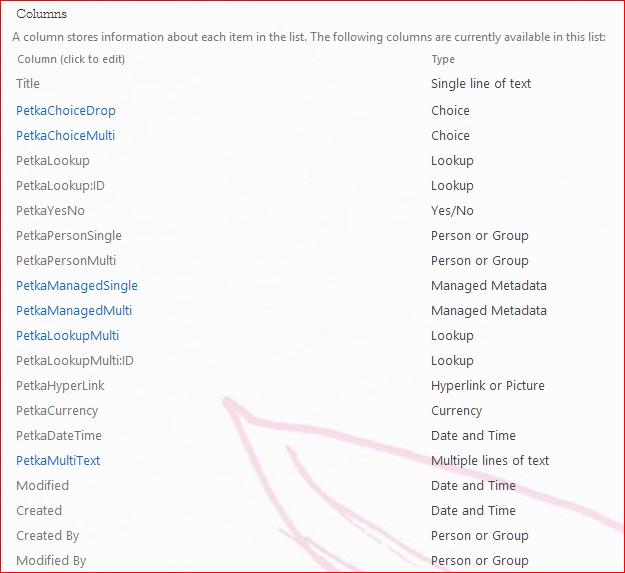Open the PetkaChoiceDrop column link

click(66, 111)
